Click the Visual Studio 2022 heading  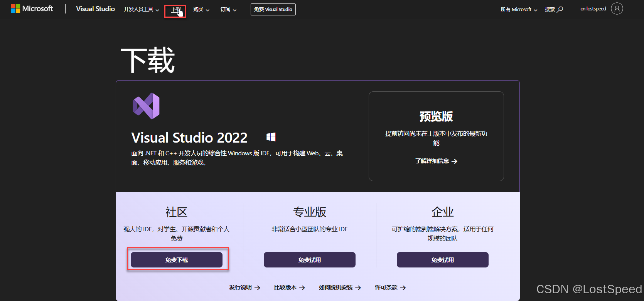[x=189, y=138]
